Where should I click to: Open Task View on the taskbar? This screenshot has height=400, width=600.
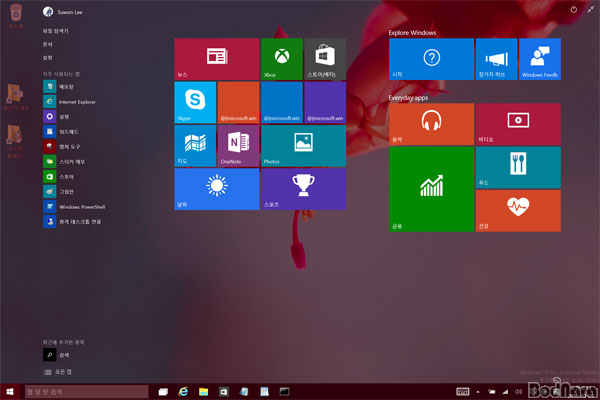click(163, 392)
